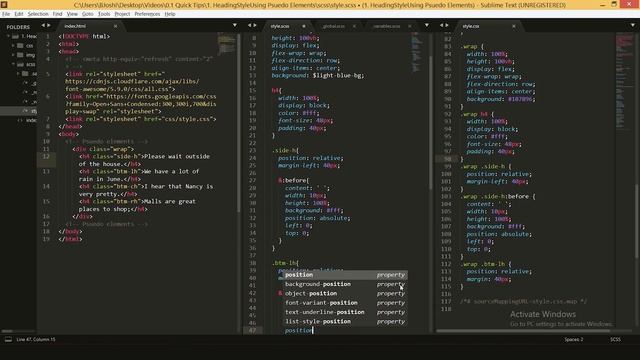The image size is (640, 360).
Task: Open tab list dropdown of index.html pane
Action: [x=235, y=25]
